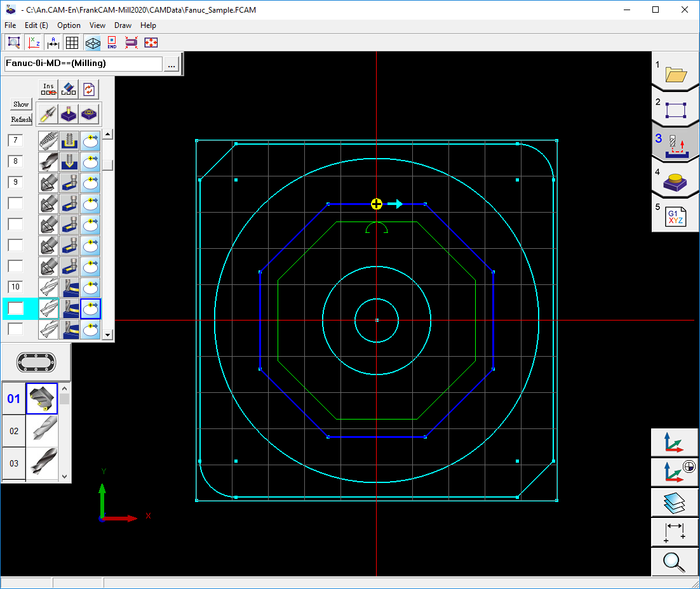Click the drilling block operation icon
Viewport: 700px width, 589px height.
tap(69, 114)
